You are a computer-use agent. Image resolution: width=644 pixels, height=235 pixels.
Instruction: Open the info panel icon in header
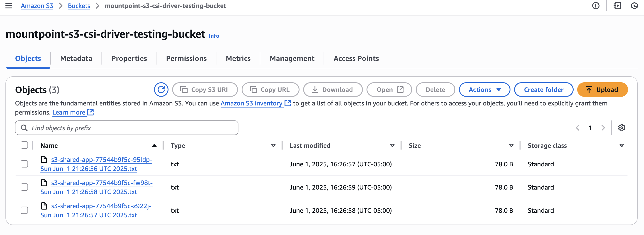click(x=596, y=6)
